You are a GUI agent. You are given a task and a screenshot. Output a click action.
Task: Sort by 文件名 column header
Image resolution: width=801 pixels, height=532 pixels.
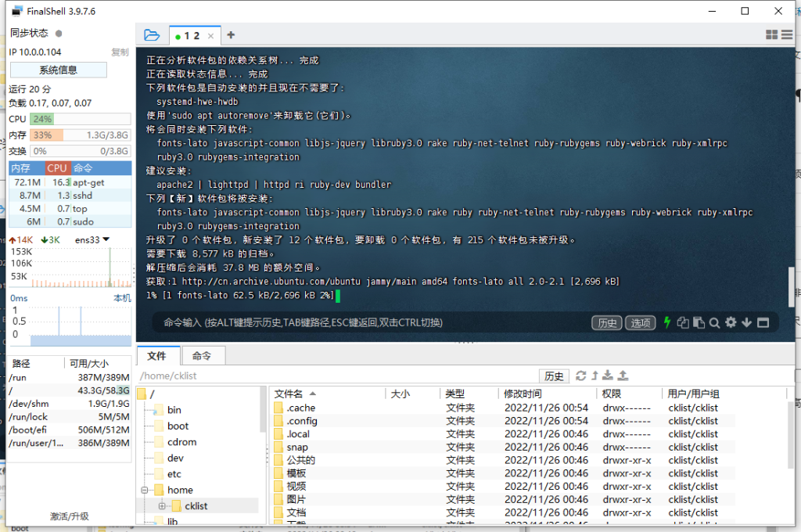328,394
